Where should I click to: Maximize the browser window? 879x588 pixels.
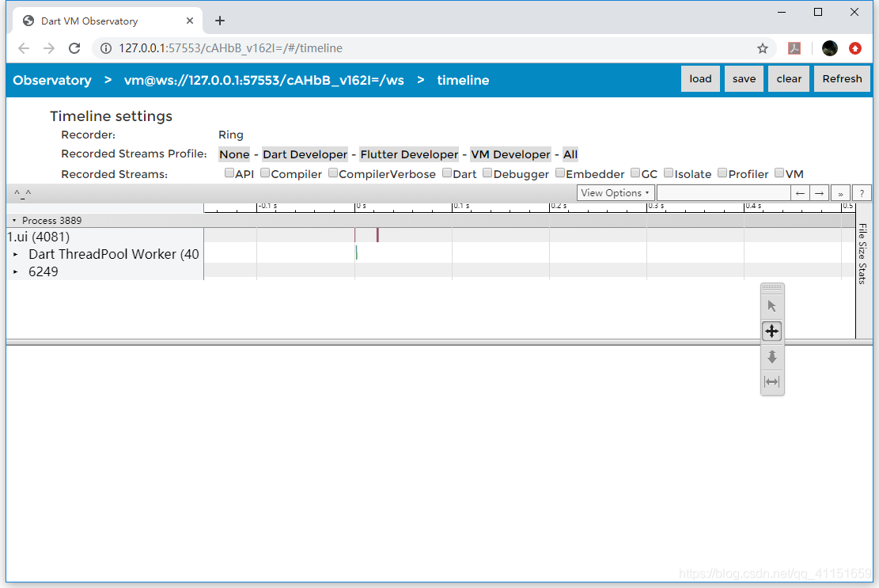point(818,13)
